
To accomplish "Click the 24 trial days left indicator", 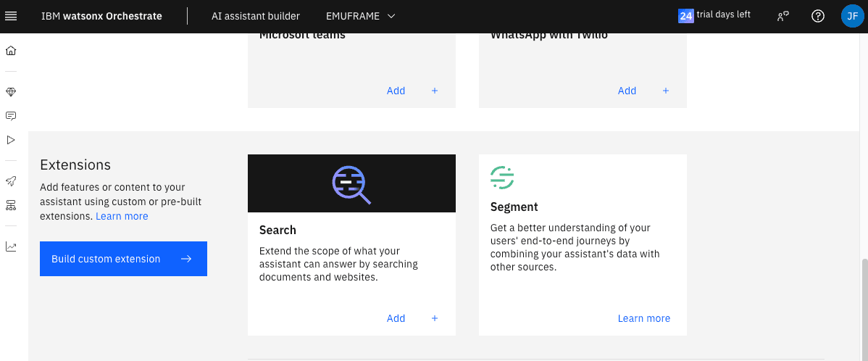I will point(714,15).
